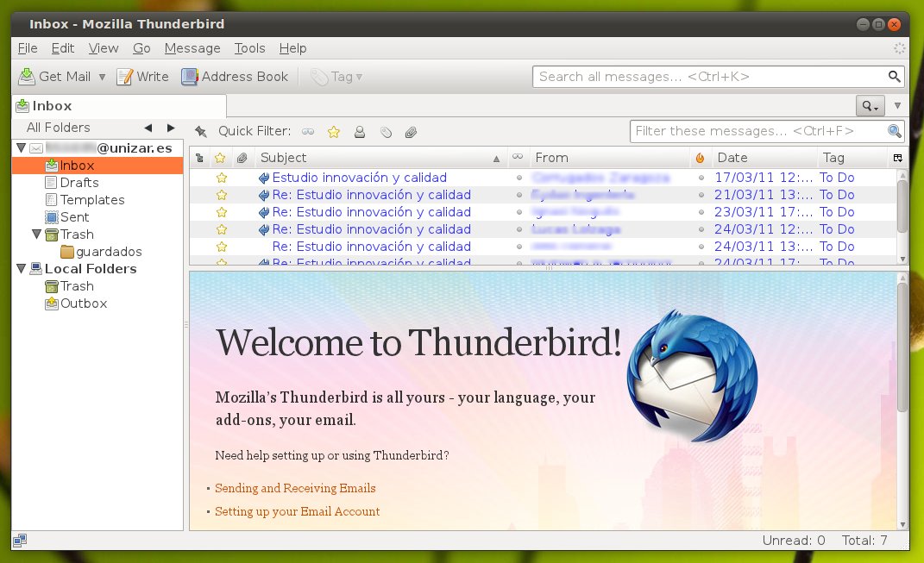Open Setting up your Email Account link
This screenshot has width=924, height=563.
(x=297, y=512)
